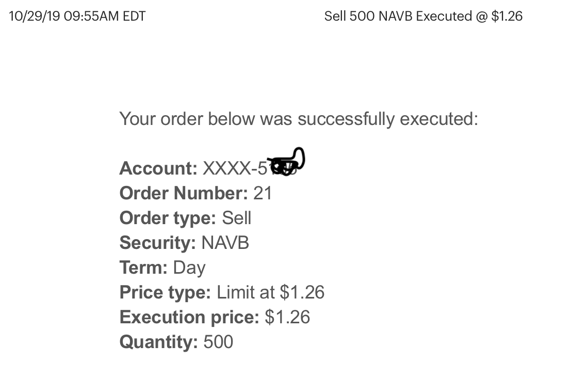
Task: Select the order number value 21
Action: click(x=263, y=193)
